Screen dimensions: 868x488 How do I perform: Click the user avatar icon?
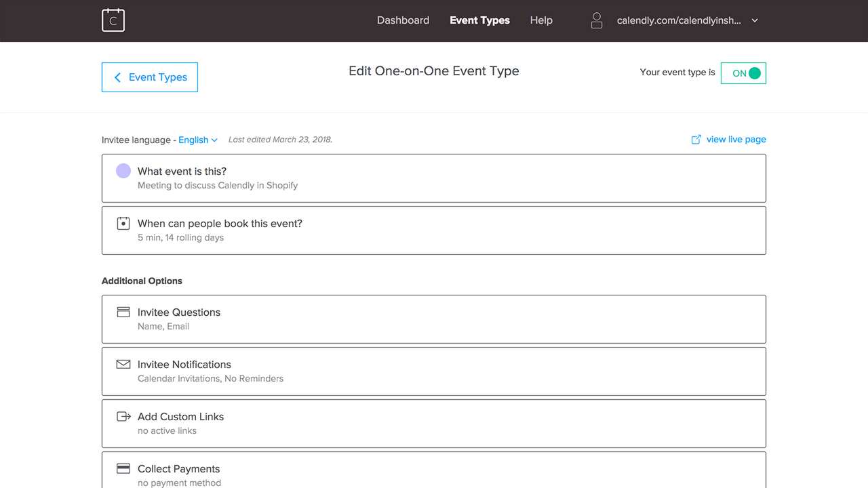tap(597, 20)
